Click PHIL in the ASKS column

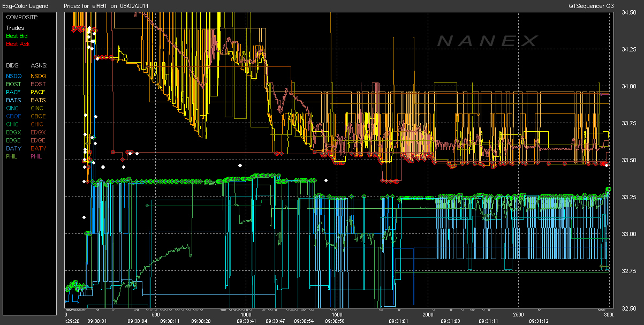coord(37,156)
